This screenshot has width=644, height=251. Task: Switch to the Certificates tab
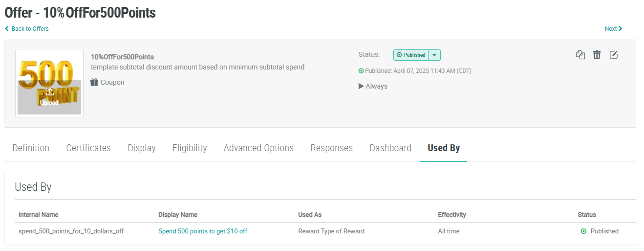tap(88, 148)
